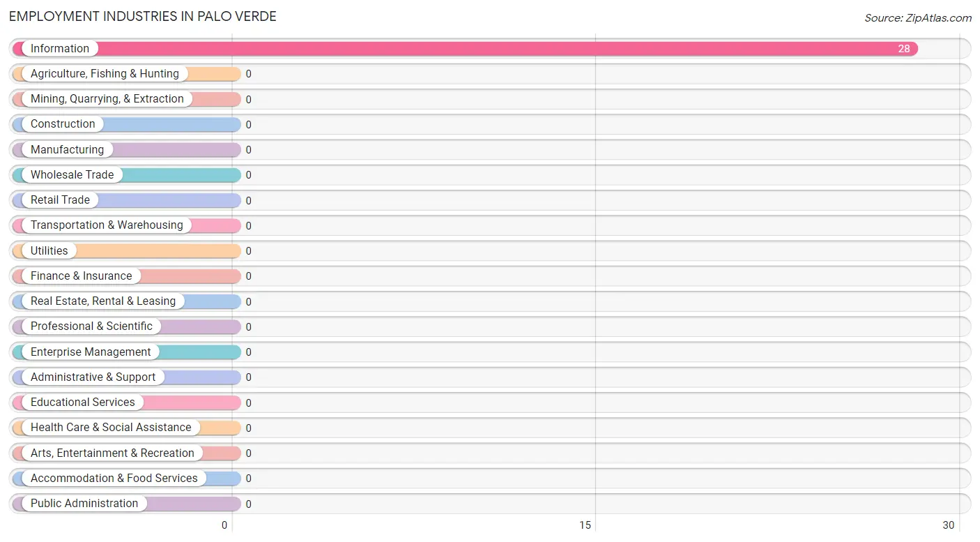Select the Health Care & Social Assistance label
The width and height of the screenshot is (980, 542).
coord(111,428)
